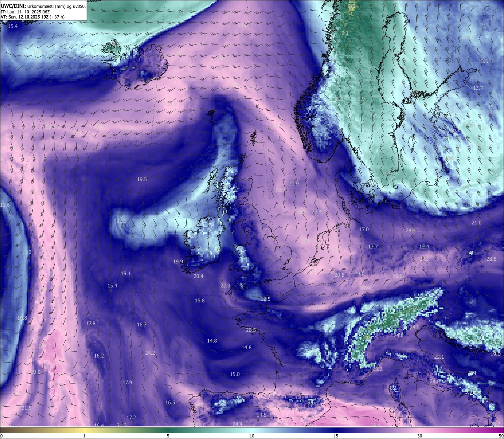Click the '15' tick on the colour scale

pos(336,436)
